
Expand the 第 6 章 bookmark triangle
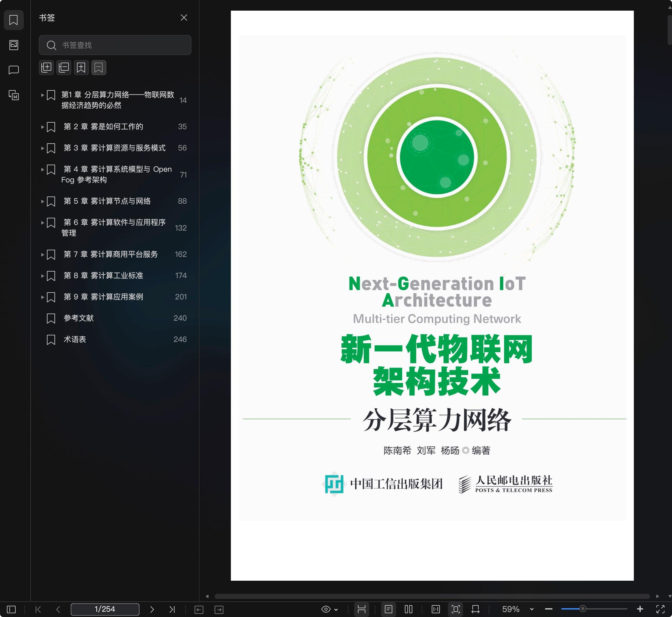[43, 223]
